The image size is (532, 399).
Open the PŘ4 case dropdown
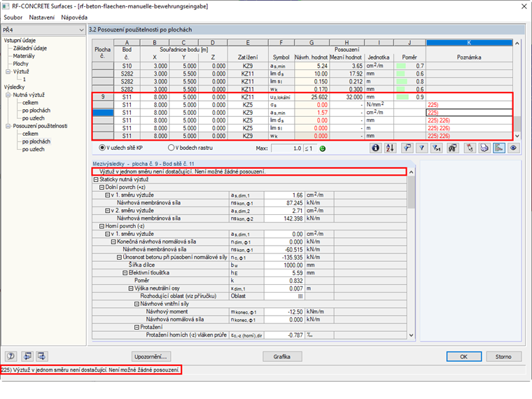point(81,30)
